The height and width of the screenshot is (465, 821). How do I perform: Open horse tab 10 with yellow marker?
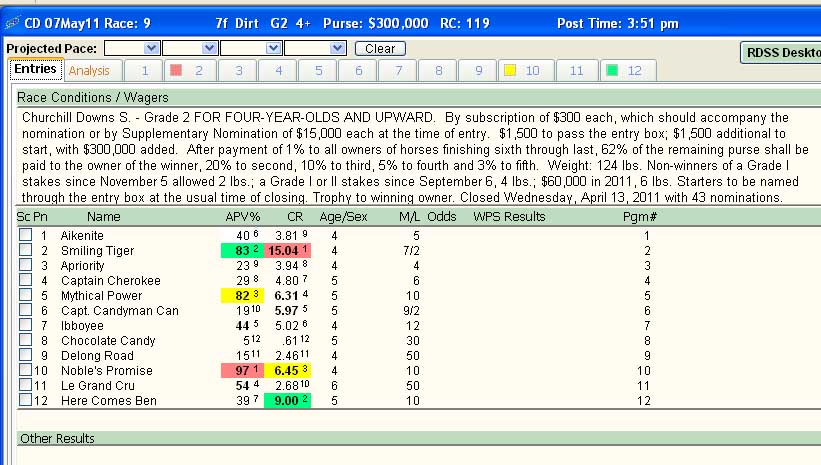click(x=526, y=71)
